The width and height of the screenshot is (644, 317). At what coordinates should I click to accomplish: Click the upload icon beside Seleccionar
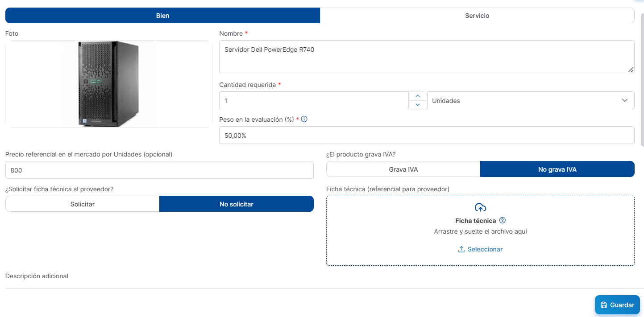(x=461, y=249)
